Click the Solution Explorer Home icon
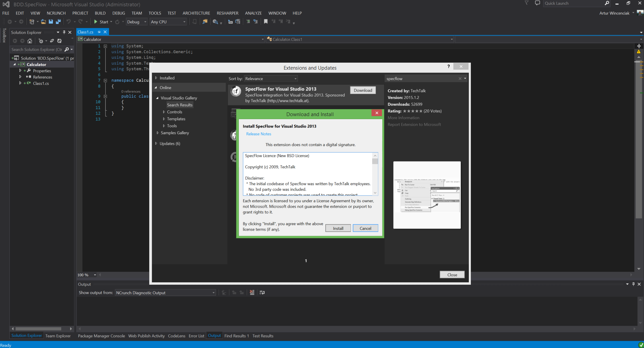The image size is (644, 348). point(30,41)
